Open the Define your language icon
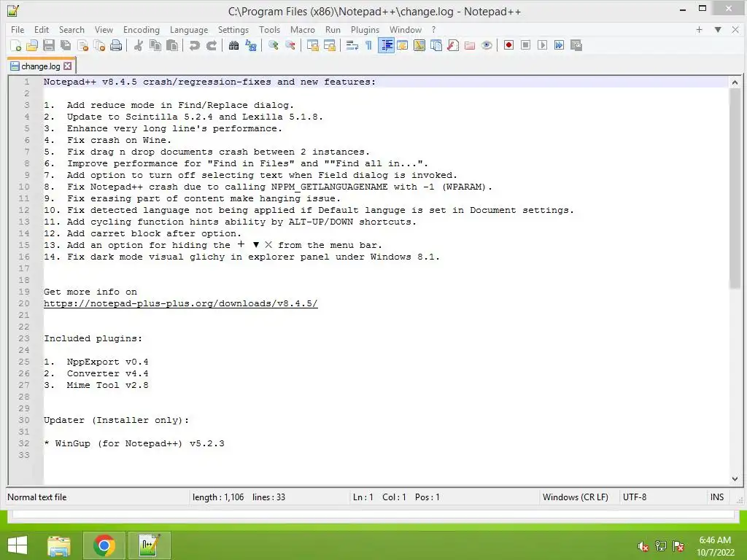747x560 pixels. tap(403, 45)
